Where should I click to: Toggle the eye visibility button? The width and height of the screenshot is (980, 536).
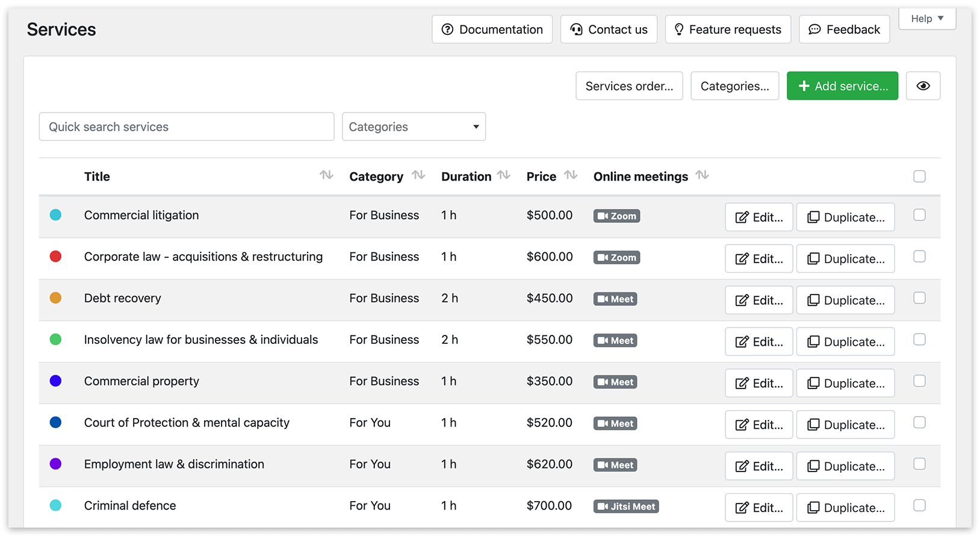point(923,86)
